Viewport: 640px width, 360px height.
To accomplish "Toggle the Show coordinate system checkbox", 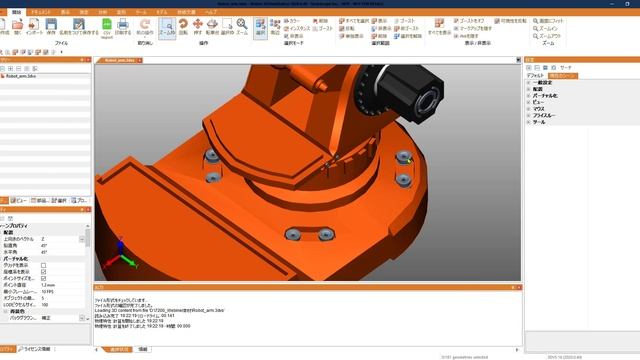I will (44, 272).
